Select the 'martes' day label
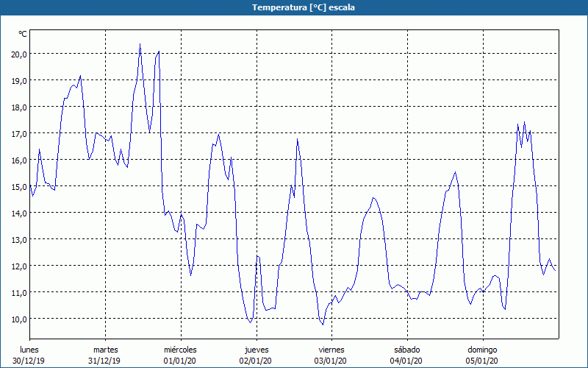This screenshot has height=368, width=588. [105, 350]
